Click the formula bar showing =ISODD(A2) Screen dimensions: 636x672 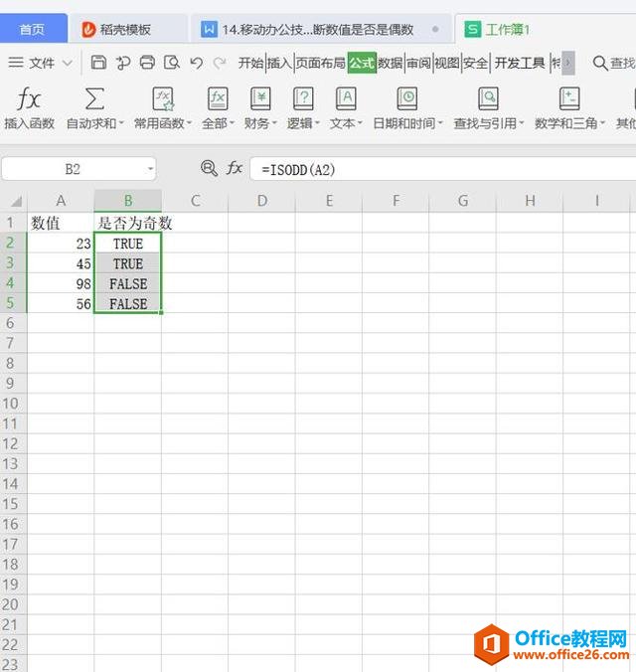[x=443, y=169]
